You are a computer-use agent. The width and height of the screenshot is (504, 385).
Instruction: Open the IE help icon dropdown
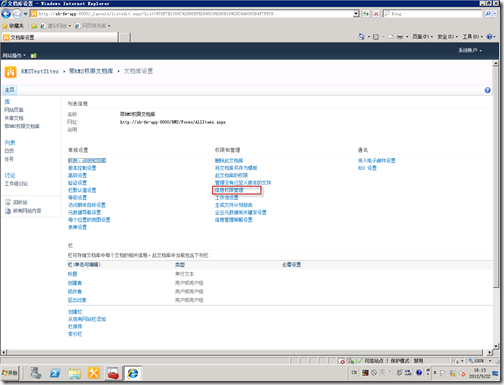[x=491, y=37]
